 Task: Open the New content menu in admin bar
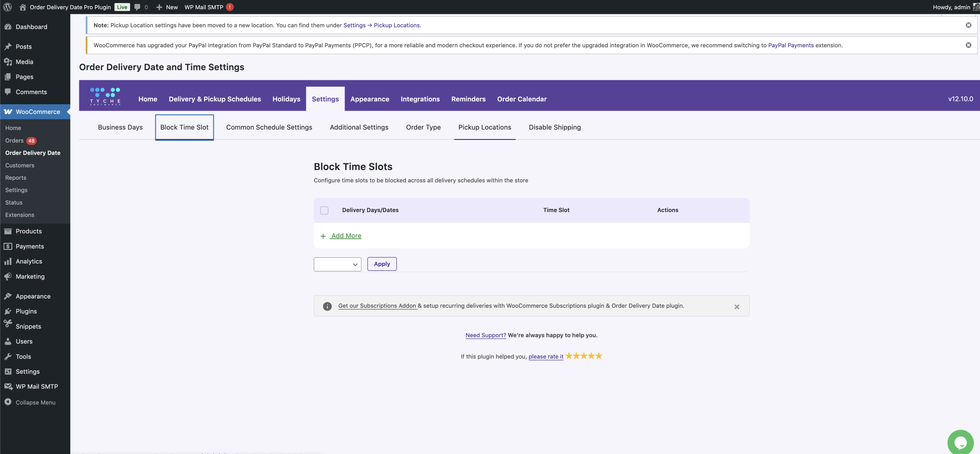167,7
